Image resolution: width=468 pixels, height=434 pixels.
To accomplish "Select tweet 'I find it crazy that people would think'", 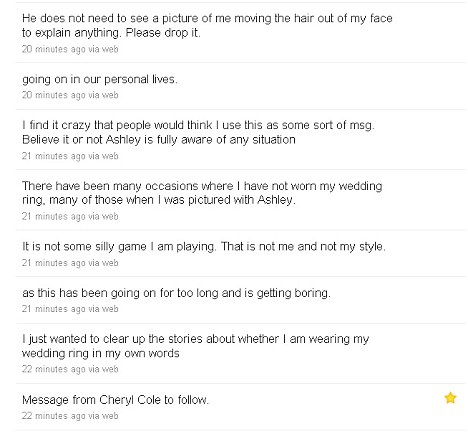I will (241, 140).
